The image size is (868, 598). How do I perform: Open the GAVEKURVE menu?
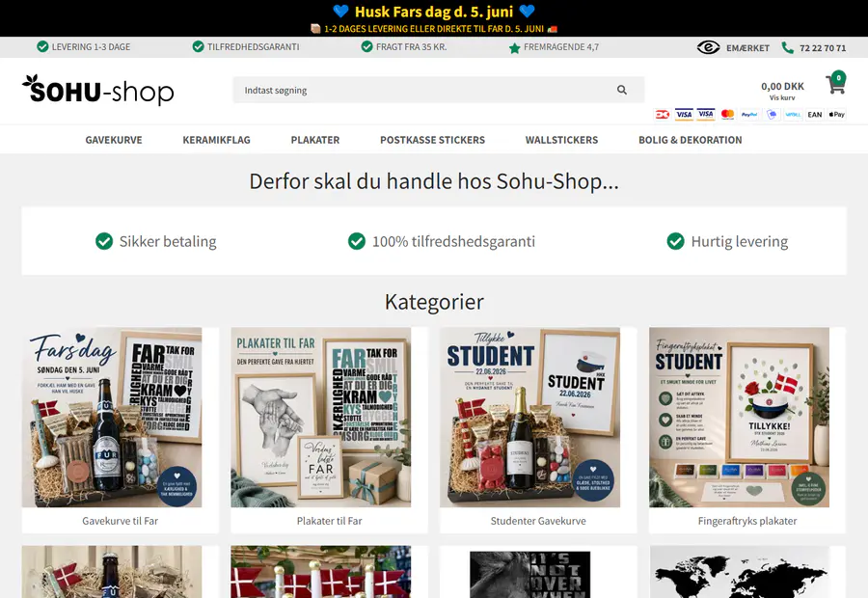coord(114,140)
